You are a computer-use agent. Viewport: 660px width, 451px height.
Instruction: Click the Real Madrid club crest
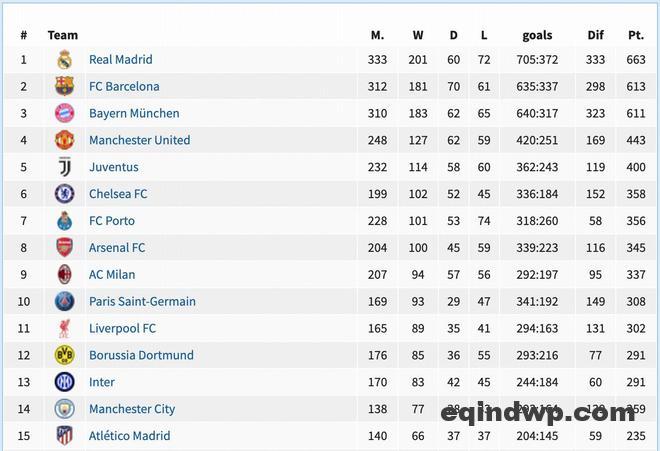pos(65,60)
